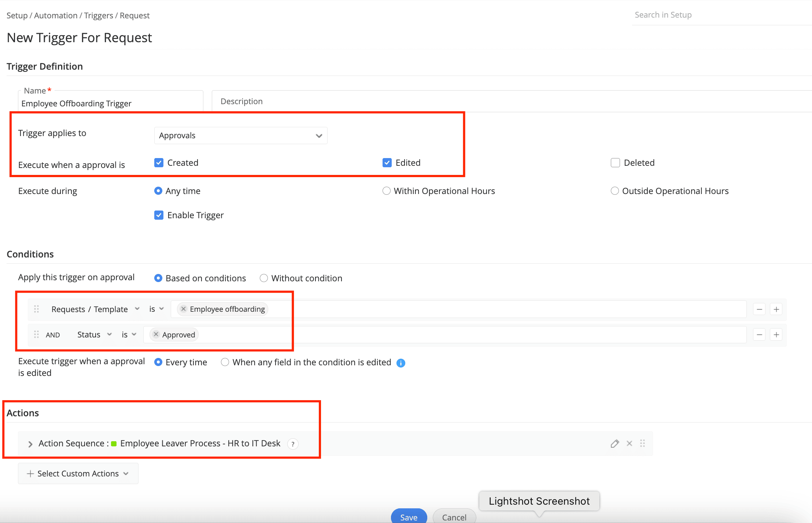Screen dimensions: 812x523
Task: Remove the Employee offboarding template tag
Action: (x=184, y=309)
